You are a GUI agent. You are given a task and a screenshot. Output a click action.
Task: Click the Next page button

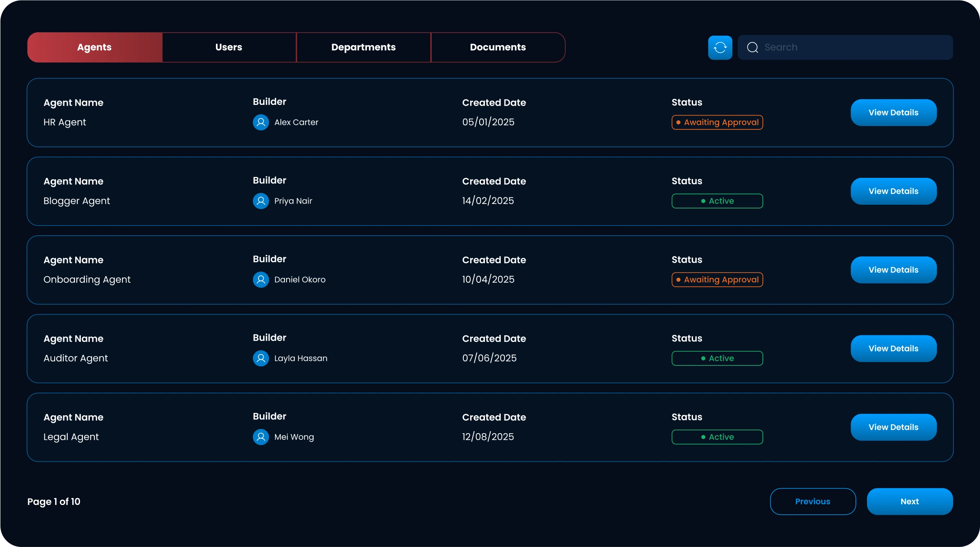pyautogui.click(x=909, y=502)
